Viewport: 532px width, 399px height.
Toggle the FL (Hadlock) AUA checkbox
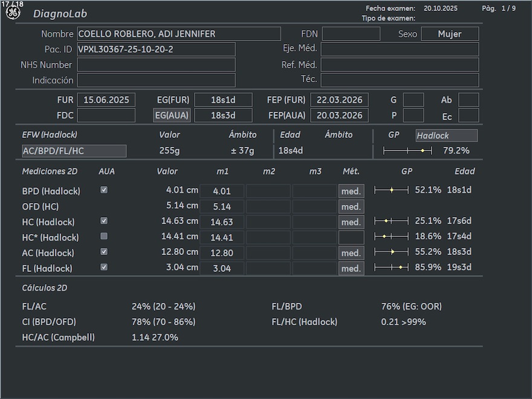coord(104,267)
